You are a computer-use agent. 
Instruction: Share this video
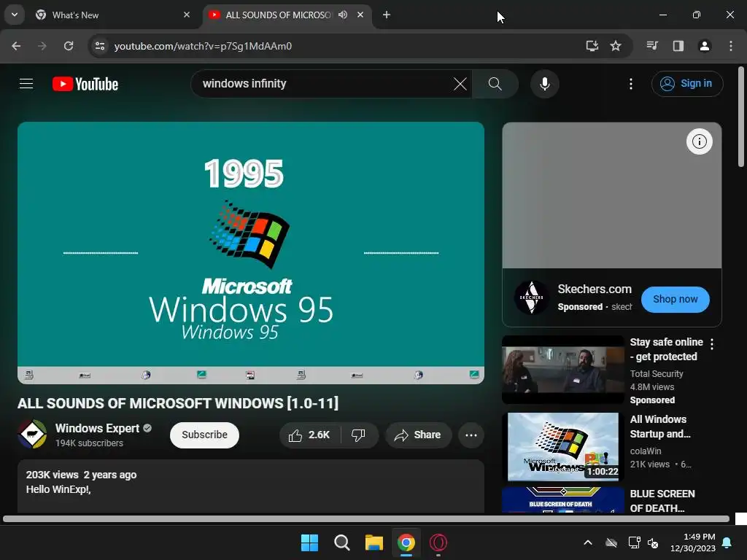click(x=418, y=435)
